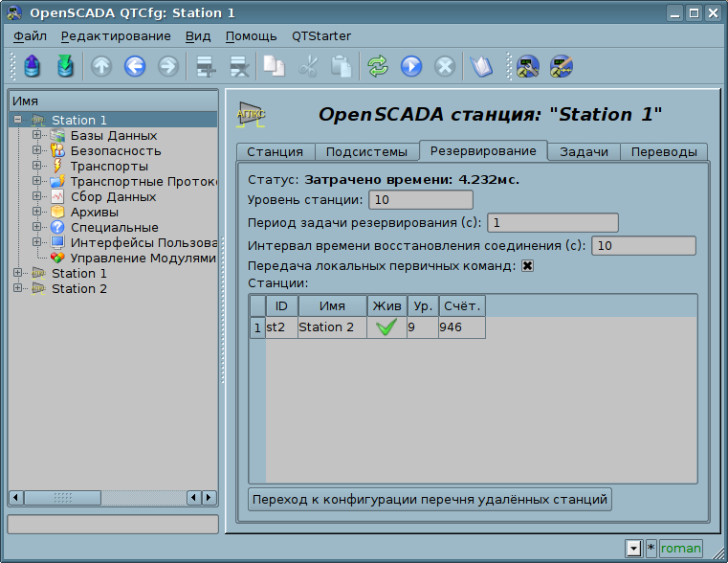Expand the Безопасность tree node
Viewport: 728px width, 563px height.
36,150
